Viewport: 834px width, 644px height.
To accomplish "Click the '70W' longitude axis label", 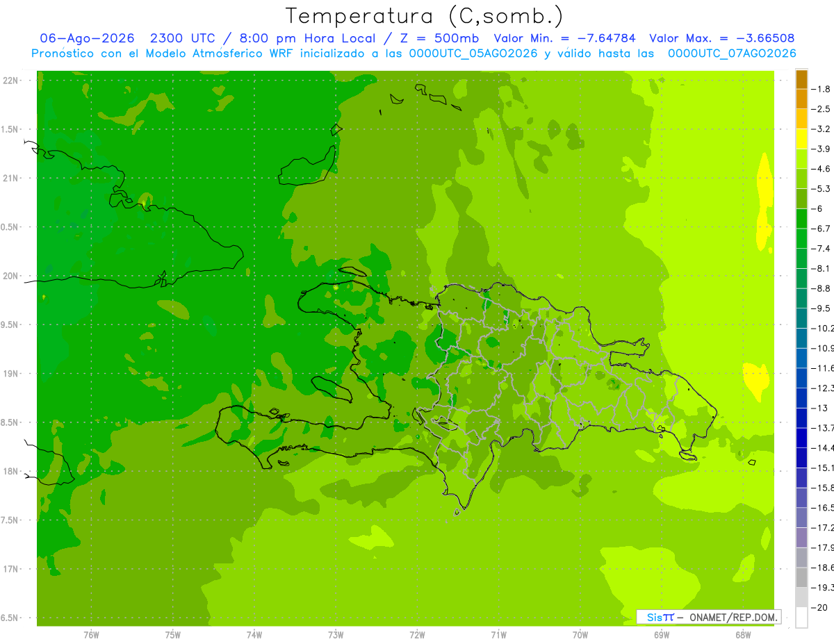I will (580, 635).
